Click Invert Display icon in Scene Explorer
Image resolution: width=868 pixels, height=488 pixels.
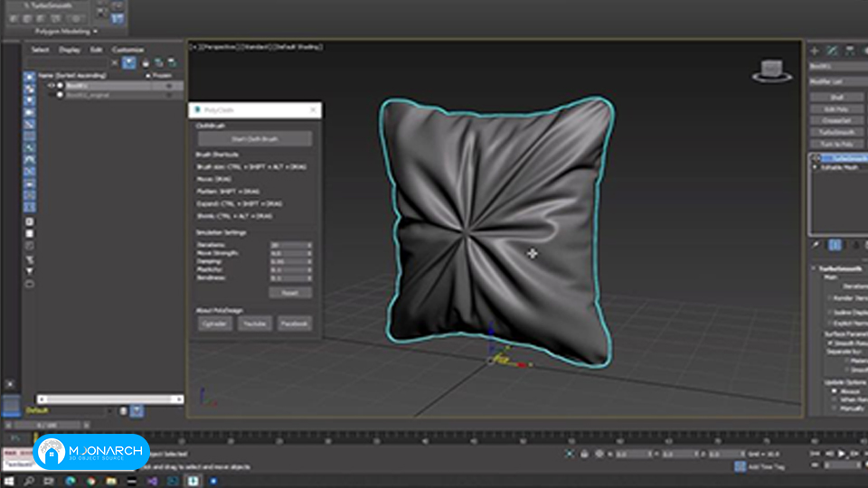coord(29,246)
